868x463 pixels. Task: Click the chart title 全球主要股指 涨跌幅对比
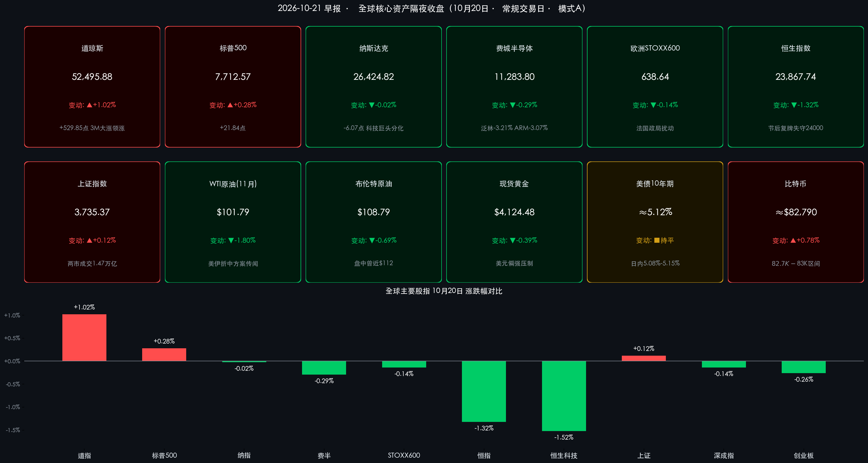[x=444, y=291]
